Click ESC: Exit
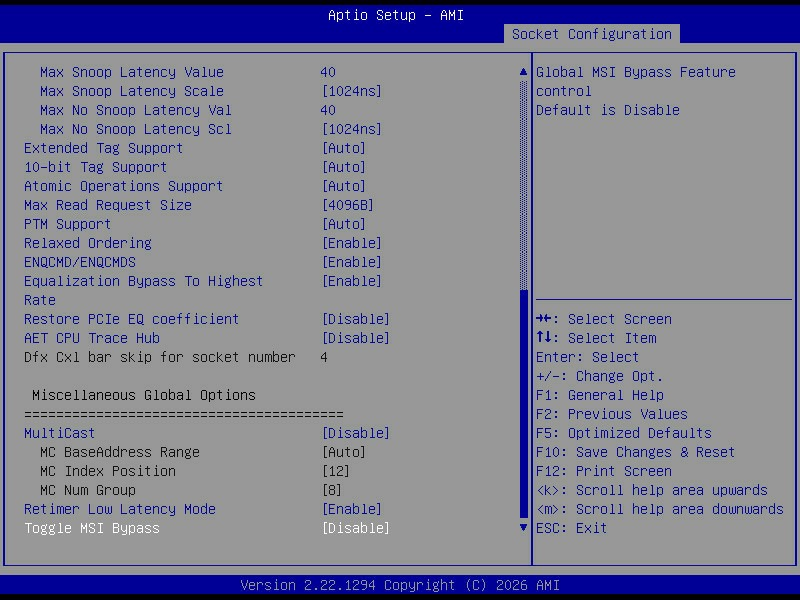 pyautogui.click(x=571, y=528)
